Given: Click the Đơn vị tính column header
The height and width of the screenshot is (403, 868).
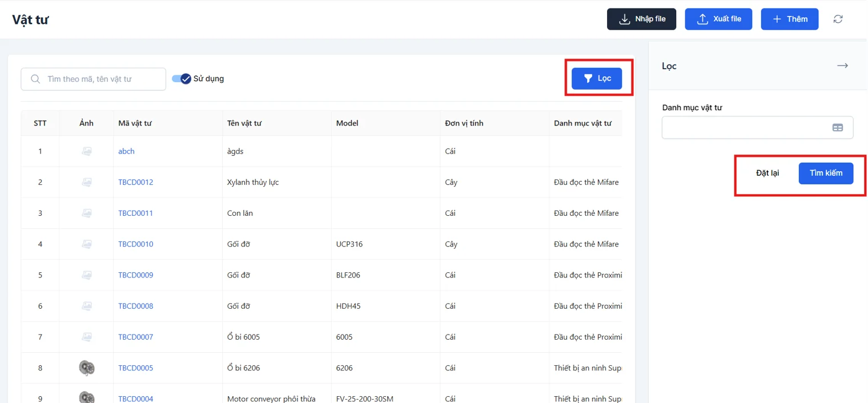Looking at the screenshot, I should point(464,123).
